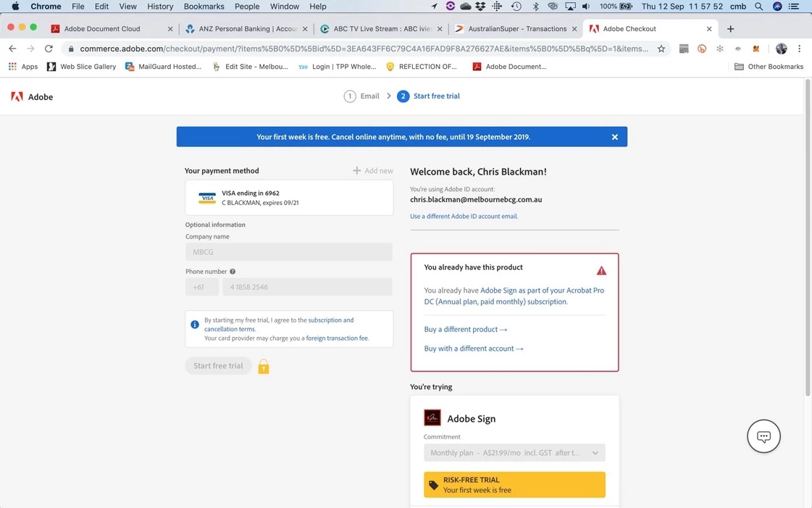This screenshot has width=812, height=508.
Task: Open MailGuard Hosted bookmark
Action: point(163,66)
